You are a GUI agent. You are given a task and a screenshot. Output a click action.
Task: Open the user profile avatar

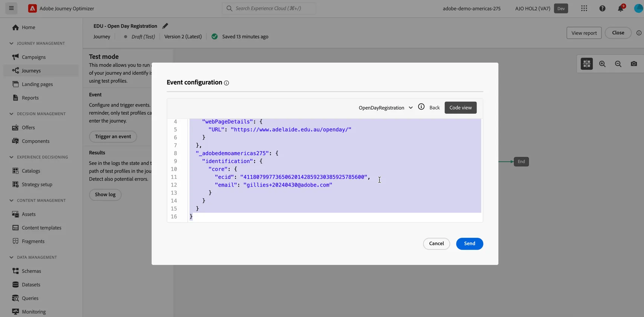click(x=639, y=8)
